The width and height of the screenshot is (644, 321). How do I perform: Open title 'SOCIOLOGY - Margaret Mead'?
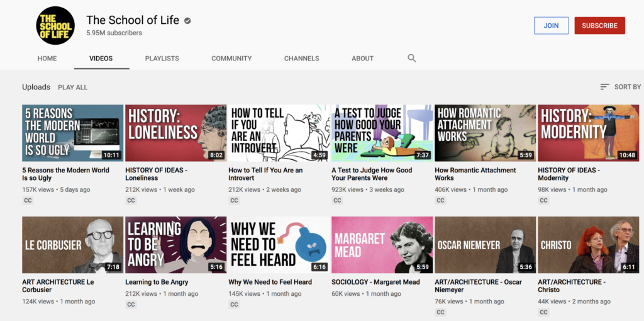375,282
